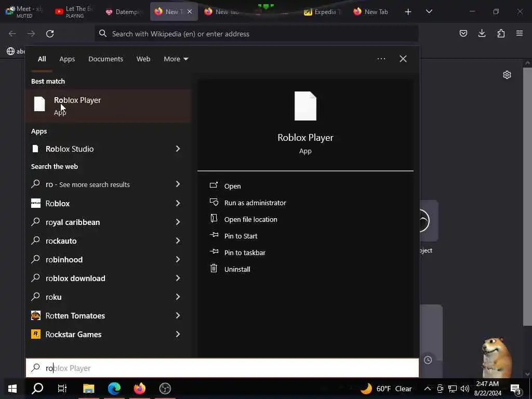532x399 pixels.
Task: Select 'ro - See more search results'
Action: point(87,184)
